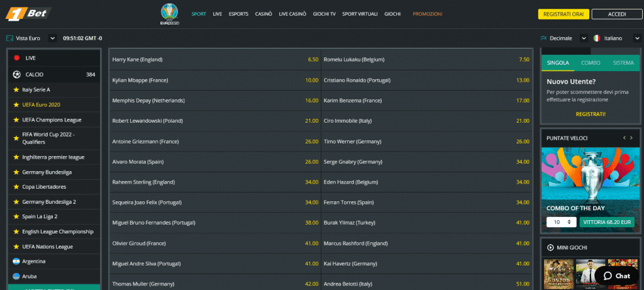This screenshot has height=290, width=644.
Task: Open the Sport menu
Action: [x=199, y=14]
